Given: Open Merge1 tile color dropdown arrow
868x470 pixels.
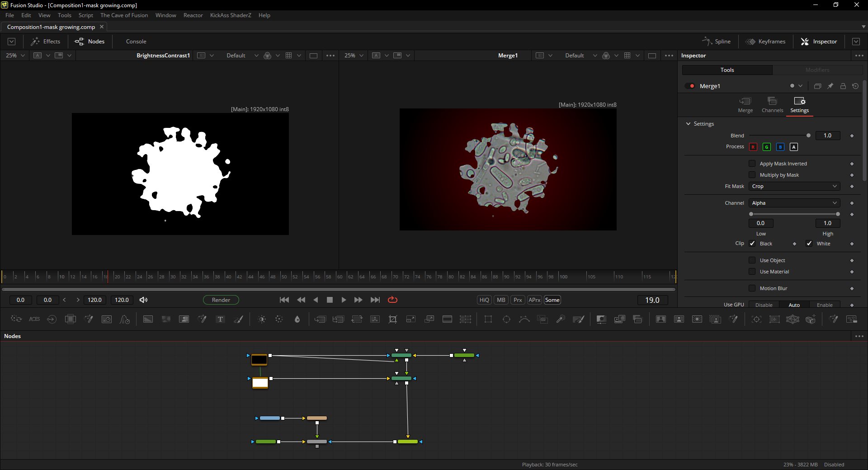Looking at the screenshot, I should 801,86.
